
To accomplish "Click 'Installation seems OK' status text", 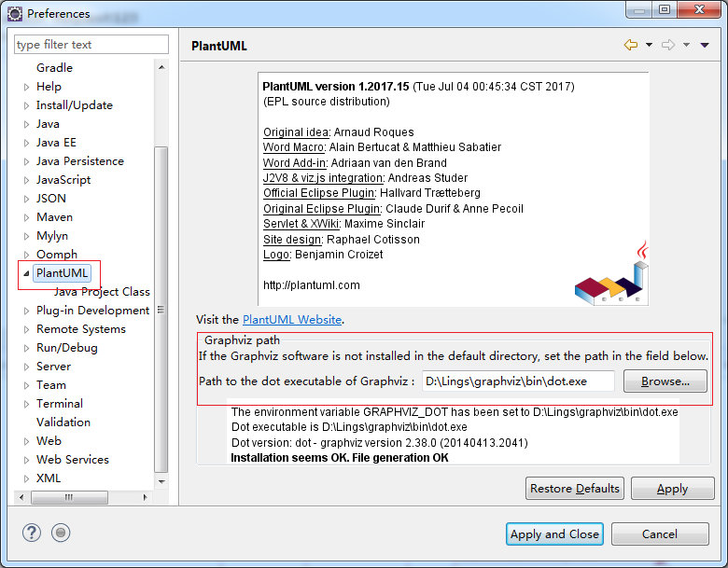I will [340, 458].
